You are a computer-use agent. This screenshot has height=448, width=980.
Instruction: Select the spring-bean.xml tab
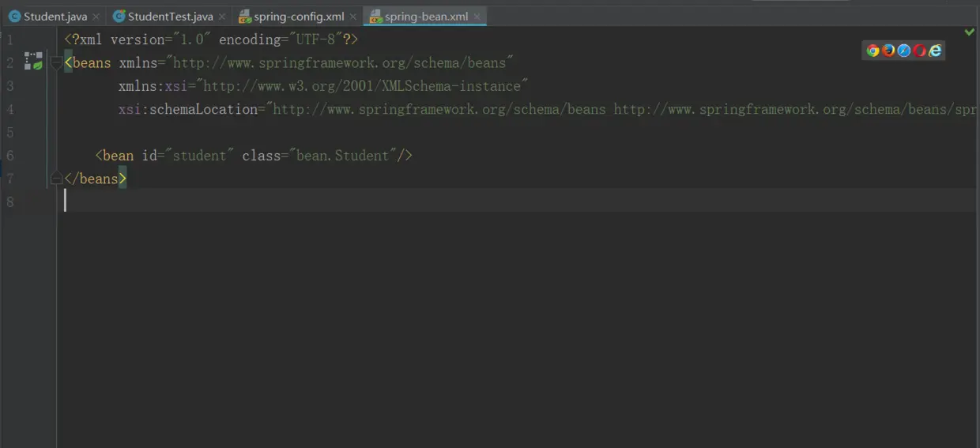click(x=425, y=17)
